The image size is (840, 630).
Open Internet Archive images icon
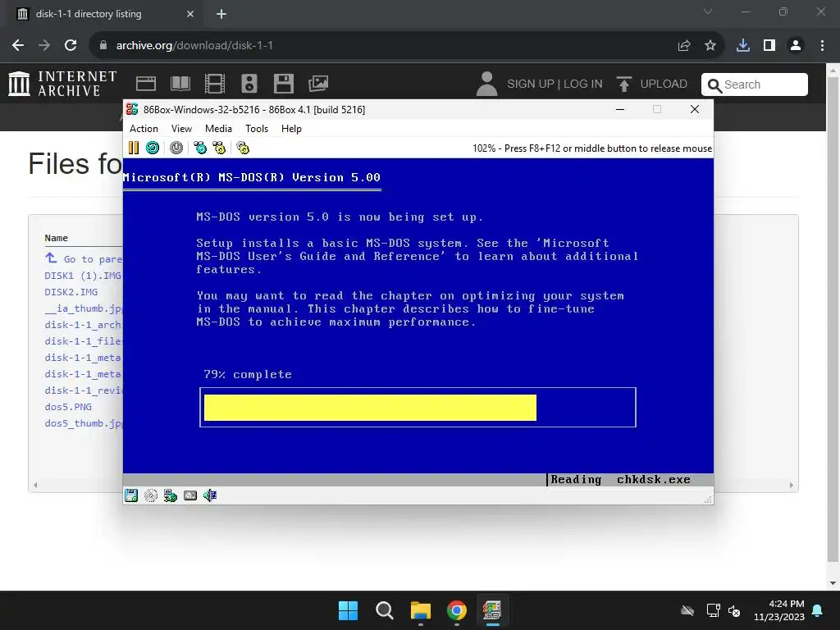(318, 84)
